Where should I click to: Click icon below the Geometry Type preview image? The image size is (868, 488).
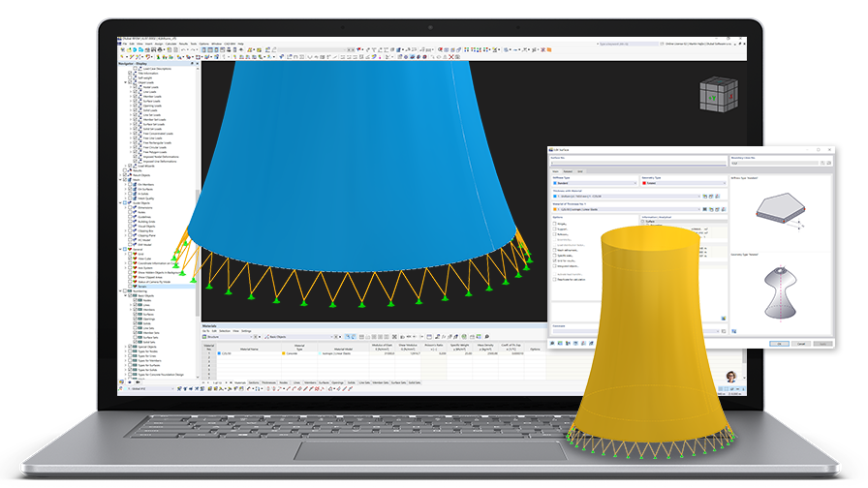[734, 331]
